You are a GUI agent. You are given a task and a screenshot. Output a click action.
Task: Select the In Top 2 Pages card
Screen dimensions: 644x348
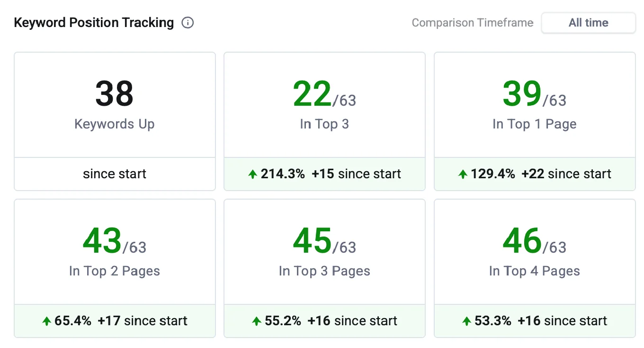tap(115, 268)
